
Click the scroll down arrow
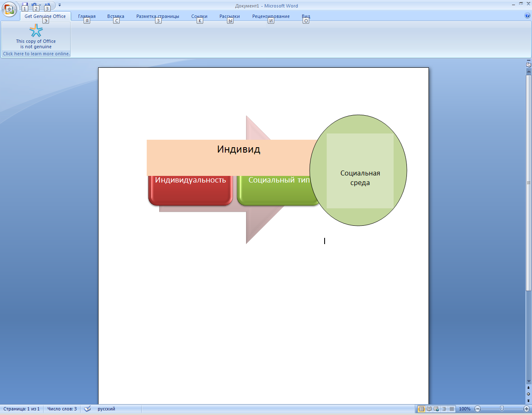529,381
